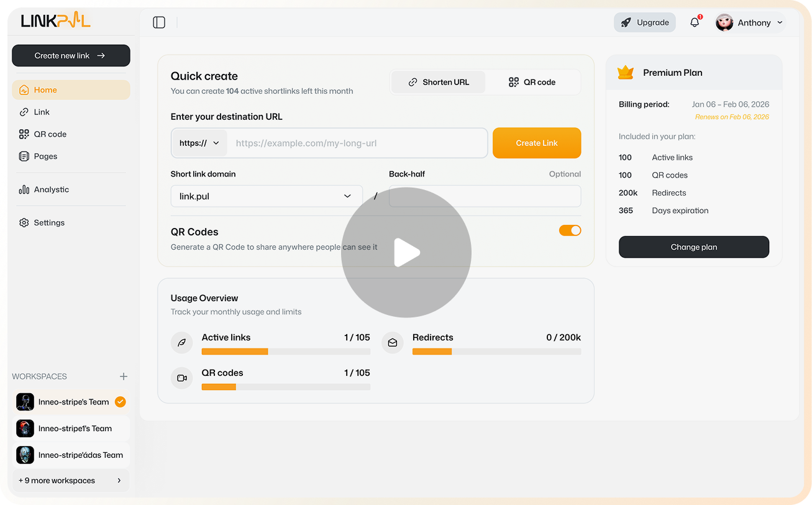
Task: Click Premium Plan crown icon
Action: pyautogui.click(x=626, y=73)
